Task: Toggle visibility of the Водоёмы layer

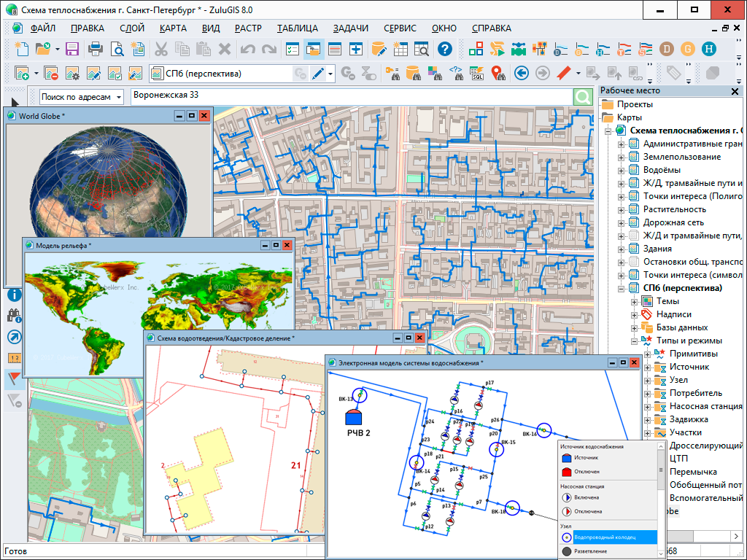Action: (x=633, y=170)
